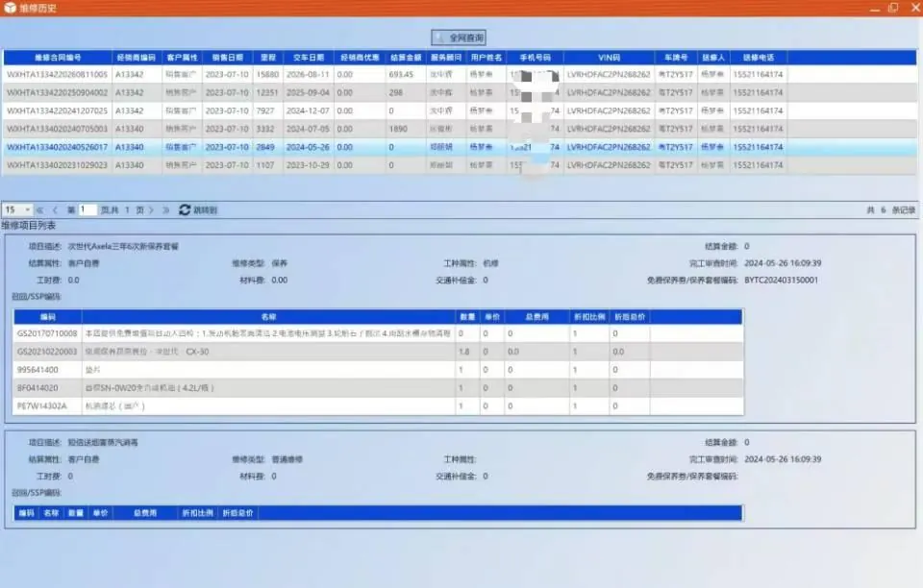Screen dimensions: 923x588
Task: Click the 里程 column header
Action: [x=268, y=58]
